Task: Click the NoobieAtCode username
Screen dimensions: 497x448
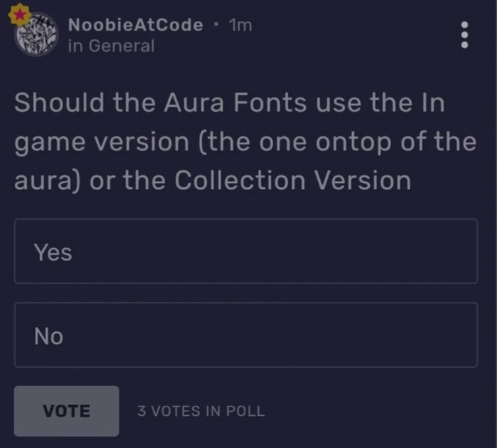Action: pos(136,25)
